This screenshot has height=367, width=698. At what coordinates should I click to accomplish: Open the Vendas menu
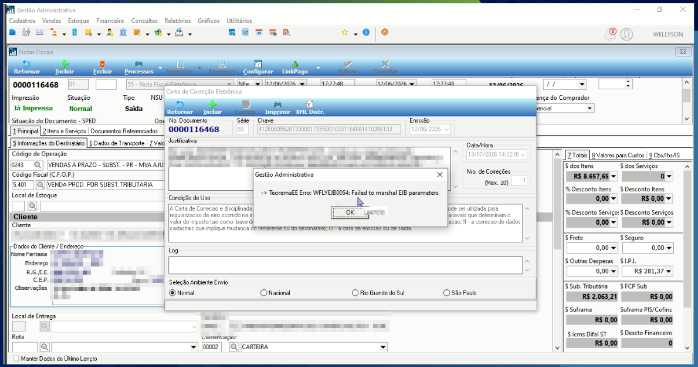point(51,20)
